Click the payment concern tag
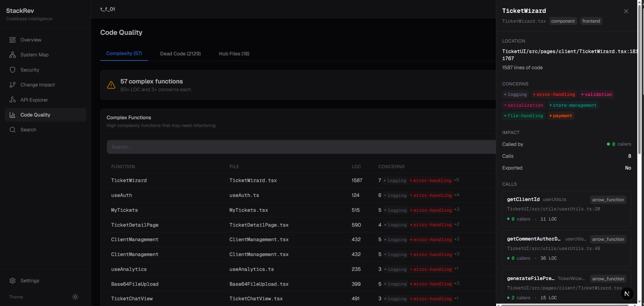The image size is (644, 306). click(x=561, y=116)
